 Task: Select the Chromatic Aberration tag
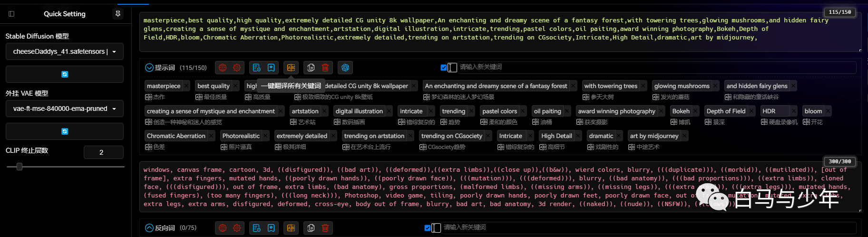coord(176,136)
